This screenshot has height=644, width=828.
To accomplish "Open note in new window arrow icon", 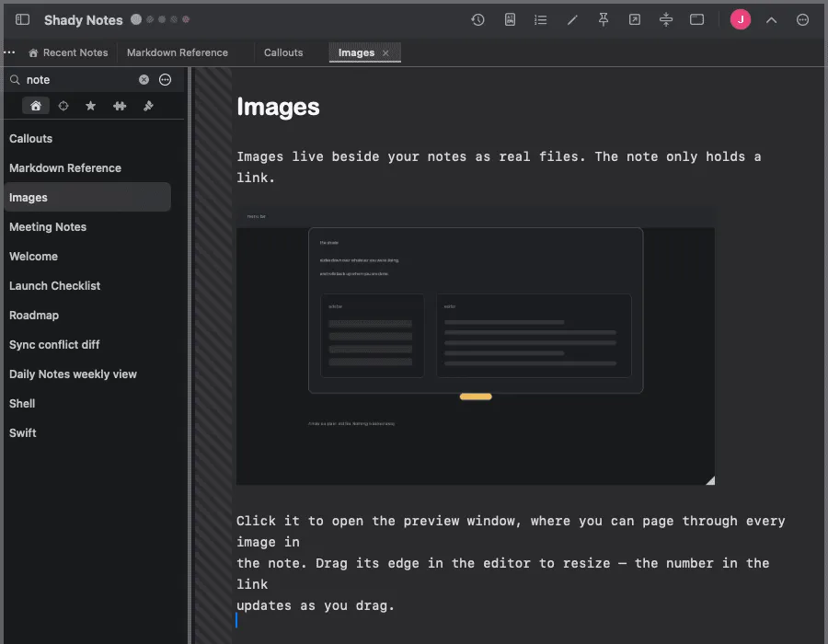I will click(x=634, y=20).
